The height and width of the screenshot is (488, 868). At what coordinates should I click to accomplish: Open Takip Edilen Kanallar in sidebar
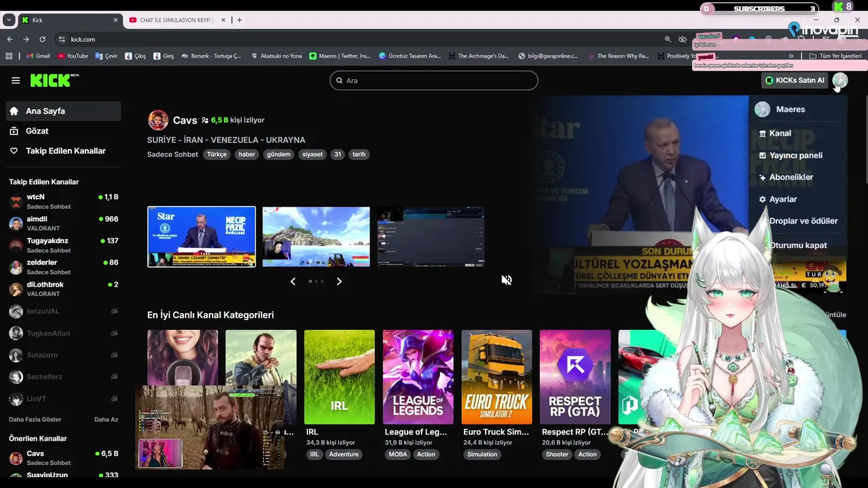coord(63,151)
